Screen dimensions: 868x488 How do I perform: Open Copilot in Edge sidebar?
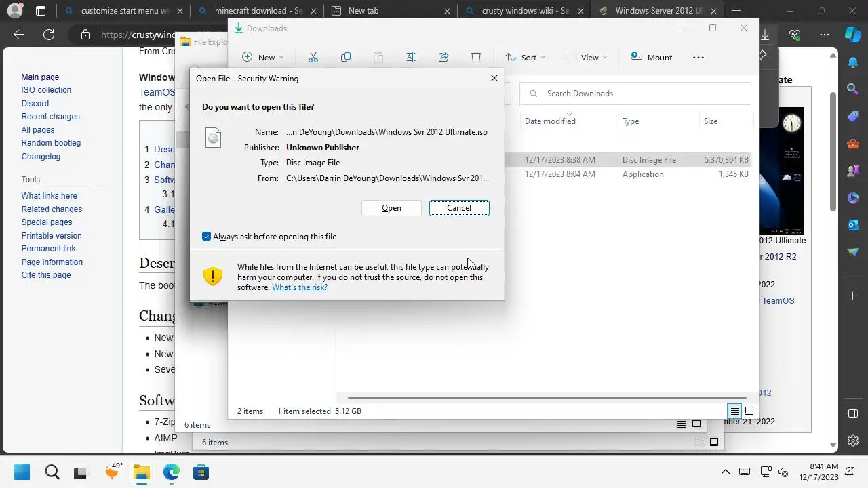[852, 35]
